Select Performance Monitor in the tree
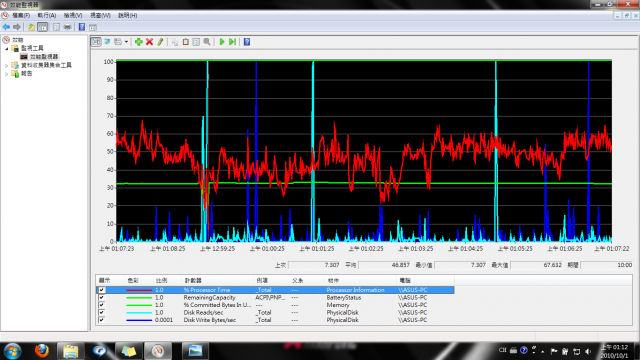Screen dimensions: 640x360 pos(44,56)
